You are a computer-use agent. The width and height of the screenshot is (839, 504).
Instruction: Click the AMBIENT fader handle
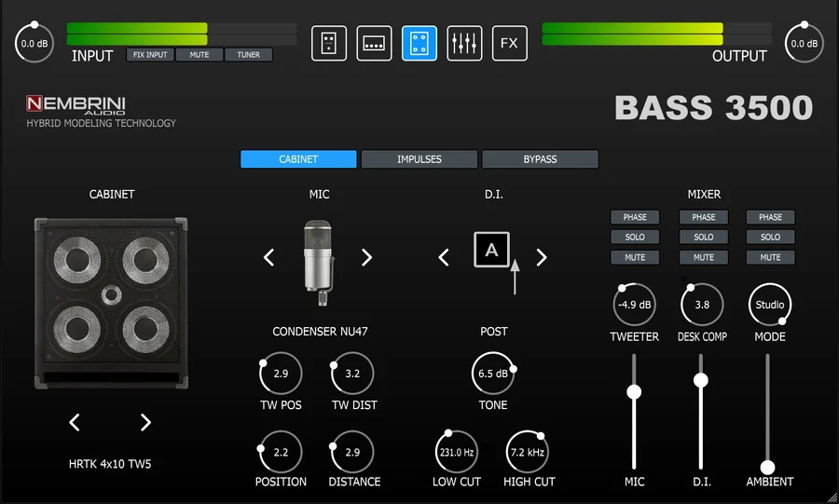768,467
